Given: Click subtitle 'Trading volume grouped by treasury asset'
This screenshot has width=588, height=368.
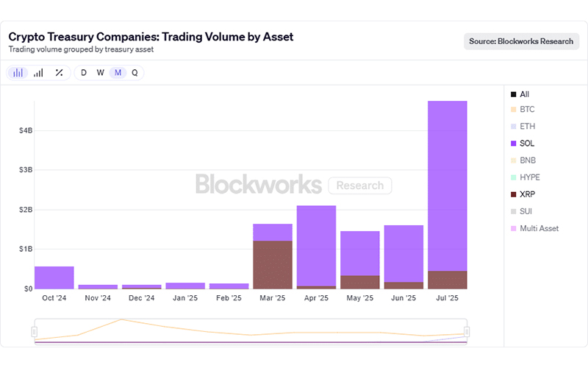Looking at the screenshot, I should (81, 49).
